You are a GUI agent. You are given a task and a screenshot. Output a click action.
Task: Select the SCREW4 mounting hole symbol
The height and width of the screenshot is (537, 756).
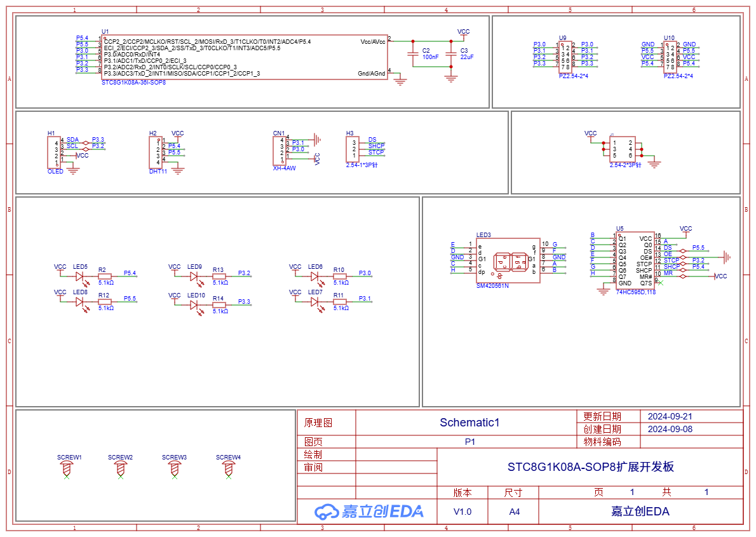coord(229,470)
